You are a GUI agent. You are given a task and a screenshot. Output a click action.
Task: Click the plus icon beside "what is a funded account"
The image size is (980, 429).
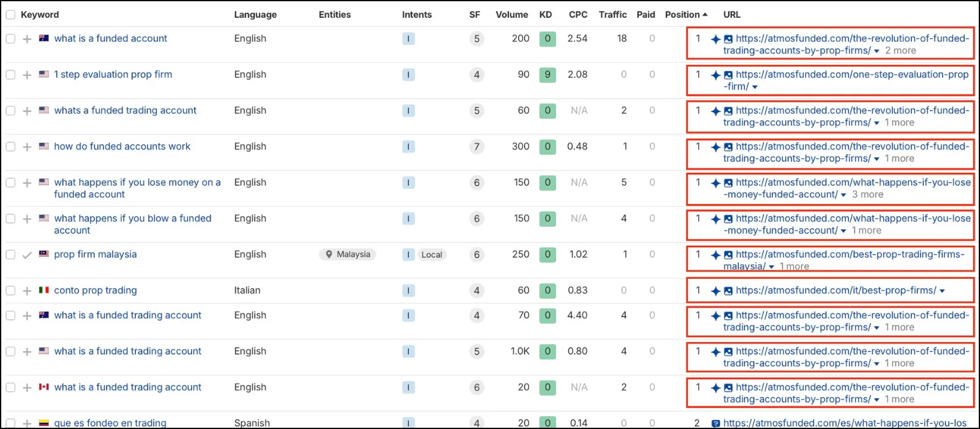click(x=27, y=39)
